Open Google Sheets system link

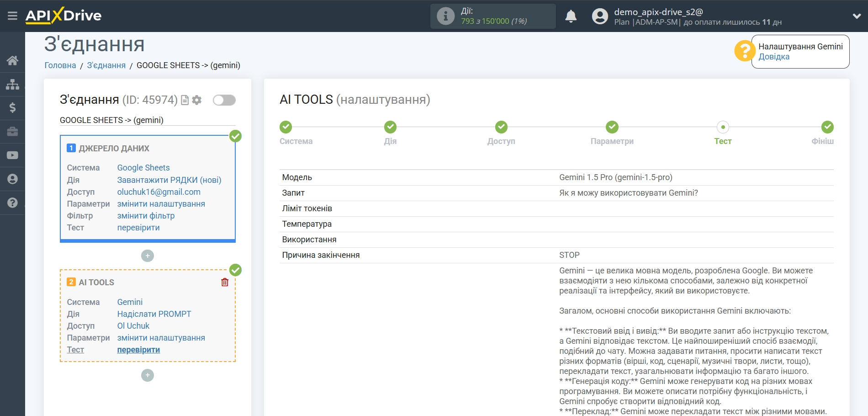(143, 168)
